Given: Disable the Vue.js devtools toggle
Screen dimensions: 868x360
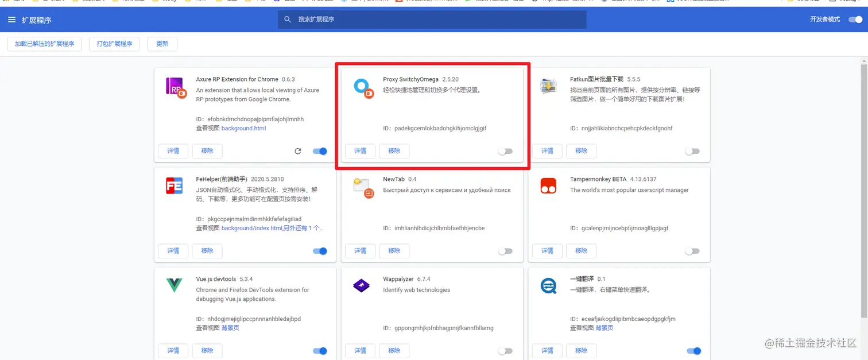Looking at the screenshot, I should pos(320,351).
